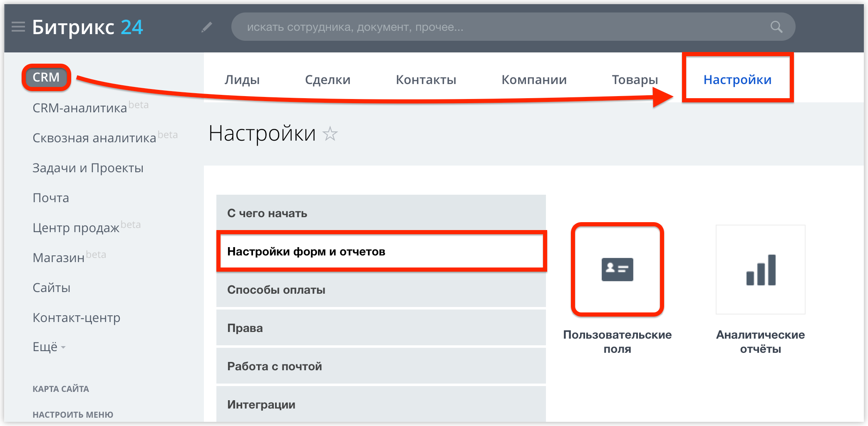Add Настройки page to favorites star
The image size is (868, 426).
click(330, 134)
